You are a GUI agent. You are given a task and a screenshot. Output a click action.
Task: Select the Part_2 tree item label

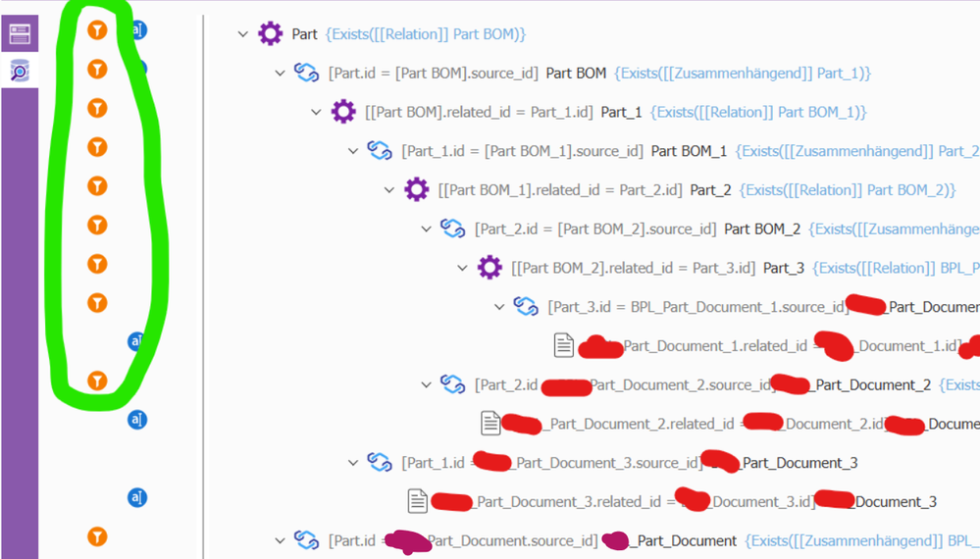(710, 190)
